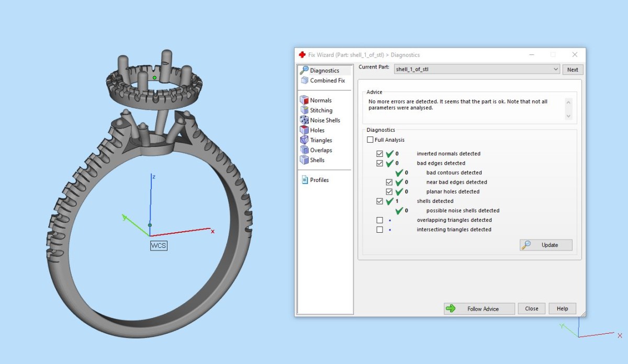Click the Update button
Screen dimensions: 628x364
[546, 245]
